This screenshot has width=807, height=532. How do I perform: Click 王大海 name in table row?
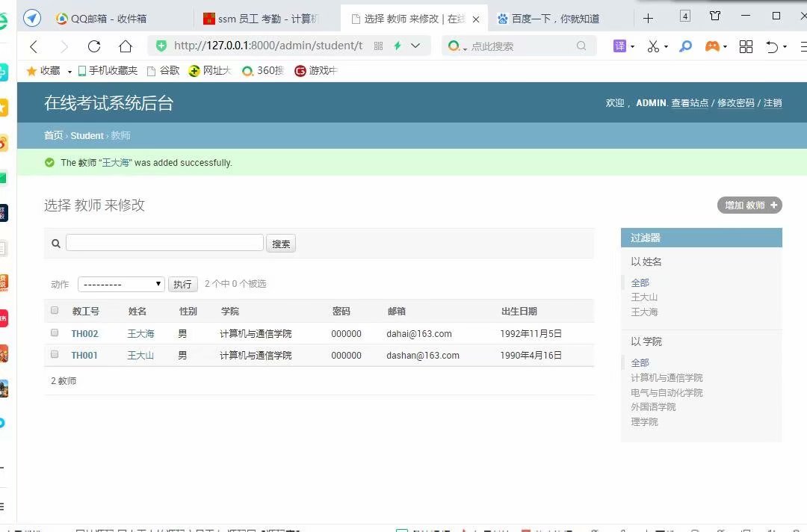141,334
